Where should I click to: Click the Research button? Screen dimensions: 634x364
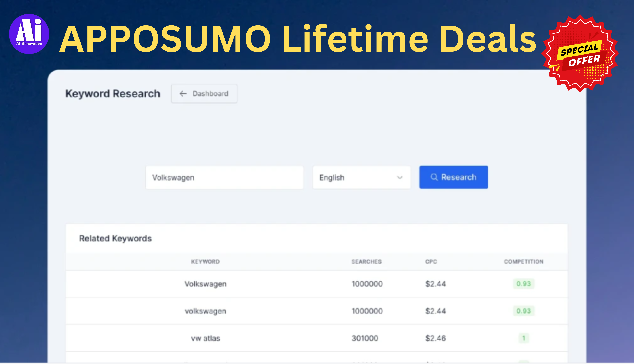click(453, 177)
